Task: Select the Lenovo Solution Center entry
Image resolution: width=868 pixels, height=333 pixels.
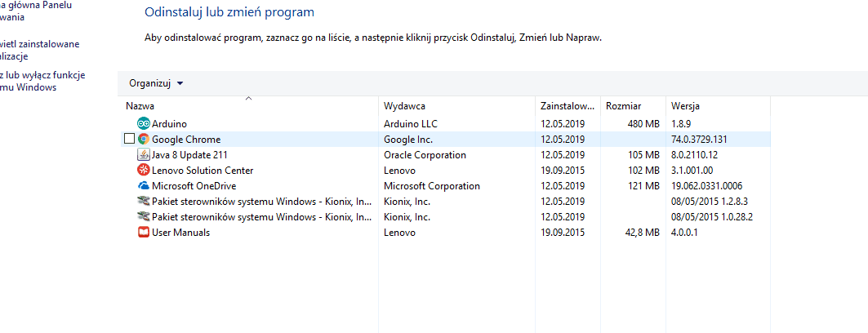Action: pos(203,171)
